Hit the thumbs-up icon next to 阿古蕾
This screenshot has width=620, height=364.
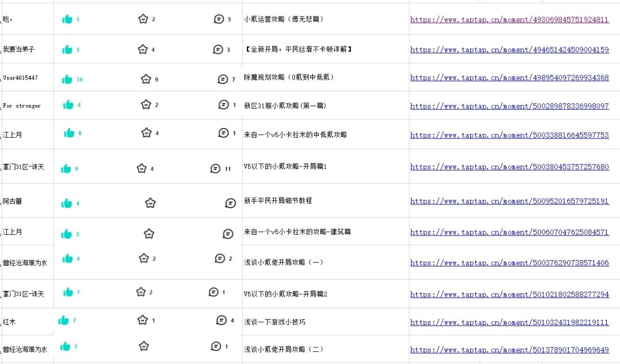tap(67, 203)
